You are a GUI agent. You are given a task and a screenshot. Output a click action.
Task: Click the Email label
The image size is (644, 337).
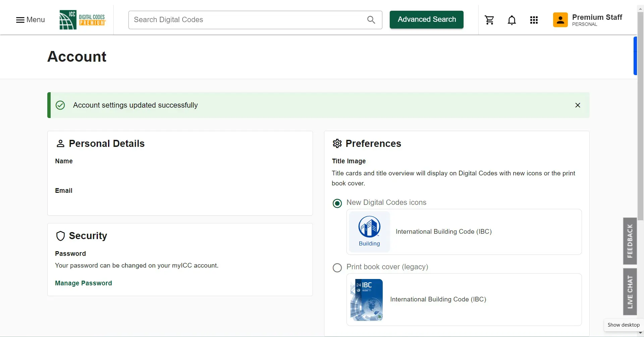(64, 191)
